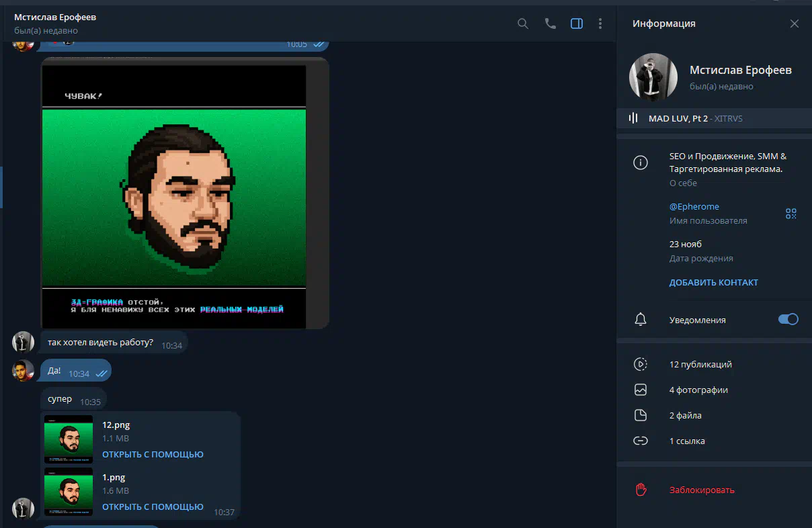Open the 12 публикаций section
Screen dimensions: 812x528
(700, 364)
